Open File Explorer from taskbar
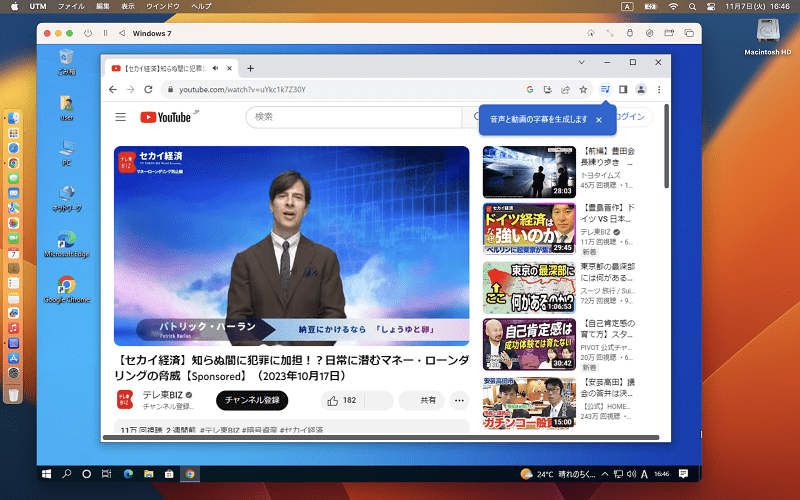 pos(148,474)
